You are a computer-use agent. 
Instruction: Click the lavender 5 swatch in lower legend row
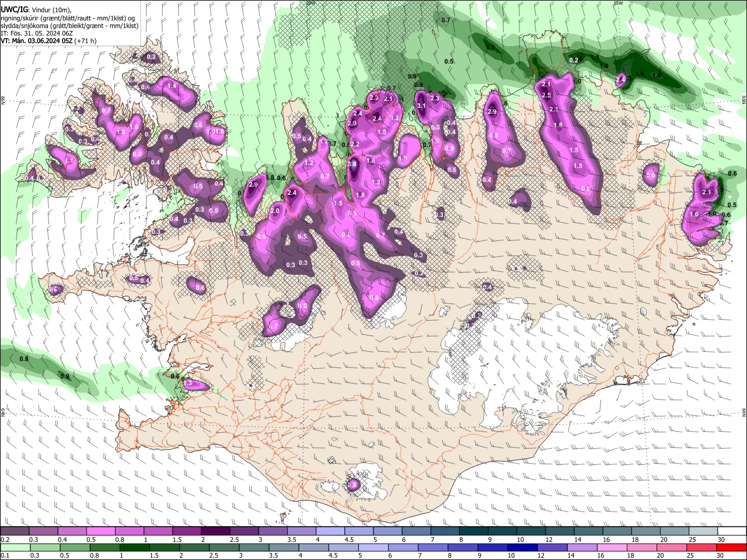[x=373, y=547]
